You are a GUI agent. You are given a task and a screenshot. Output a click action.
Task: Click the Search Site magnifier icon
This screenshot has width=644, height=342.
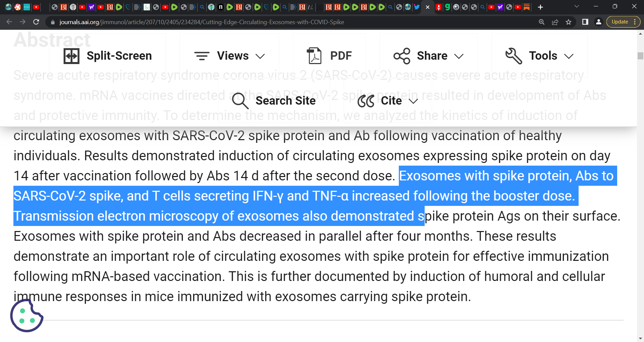[x=240, y=101]
